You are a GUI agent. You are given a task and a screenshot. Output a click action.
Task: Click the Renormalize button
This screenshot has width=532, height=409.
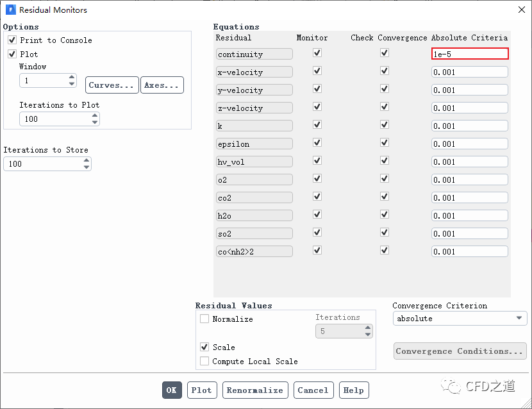coord(254,390)
